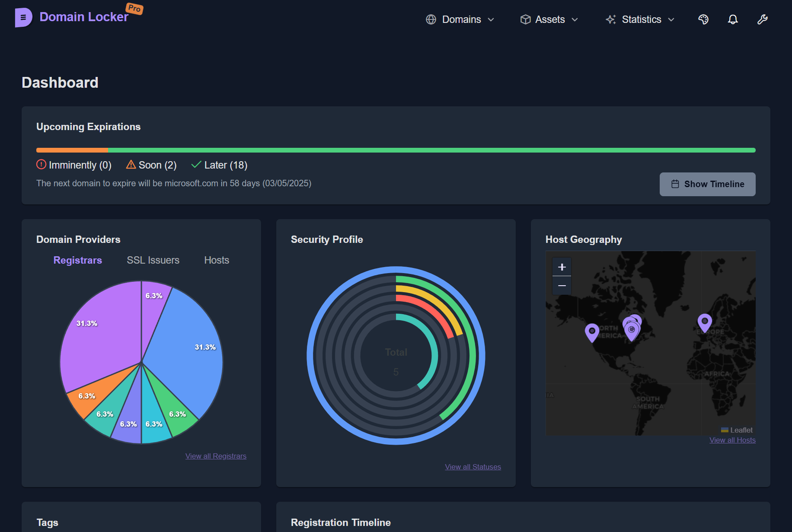Switch to the Hosts tab
Screen dimensions: 792x532
[x=216, y=260]
